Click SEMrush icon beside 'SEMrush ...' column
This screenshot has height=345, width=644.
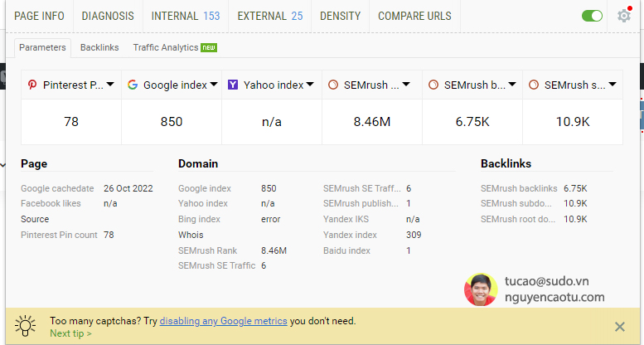333,85
